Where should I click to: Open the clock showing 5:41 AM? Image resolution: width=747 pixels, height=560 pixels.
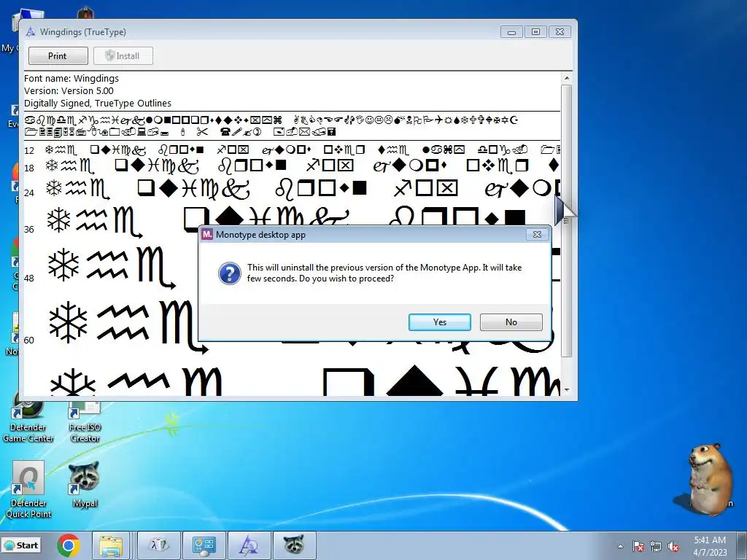coord(710,546)
